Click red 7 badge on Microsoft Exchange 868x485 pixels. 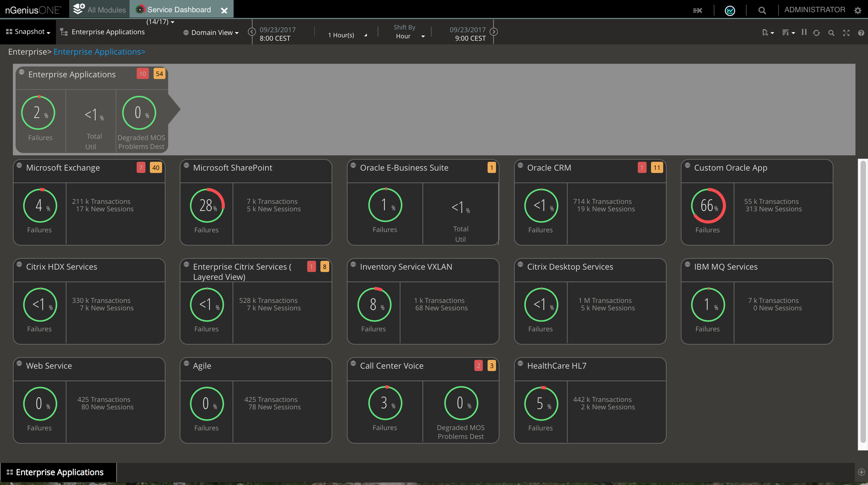click(141, 167)
